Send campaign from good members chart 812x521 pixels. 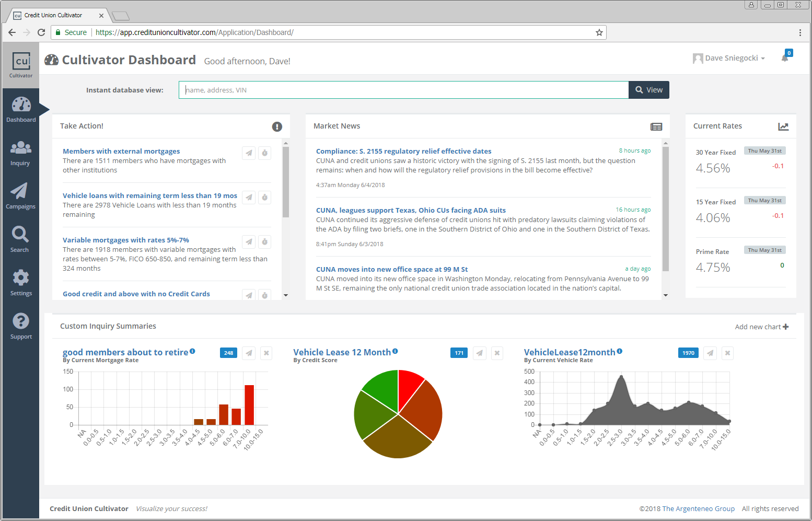point(249,353)
